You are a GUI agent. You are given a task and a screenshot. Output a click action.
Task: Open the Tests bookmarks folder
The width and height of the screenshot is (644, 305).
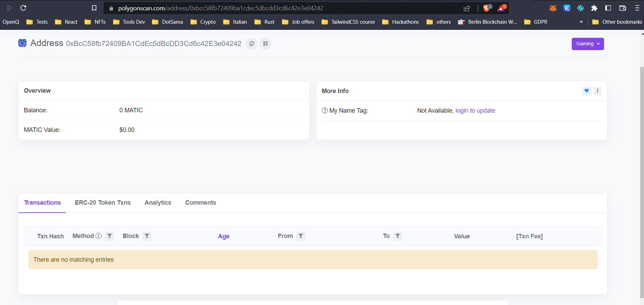click(x=37, y=22)
